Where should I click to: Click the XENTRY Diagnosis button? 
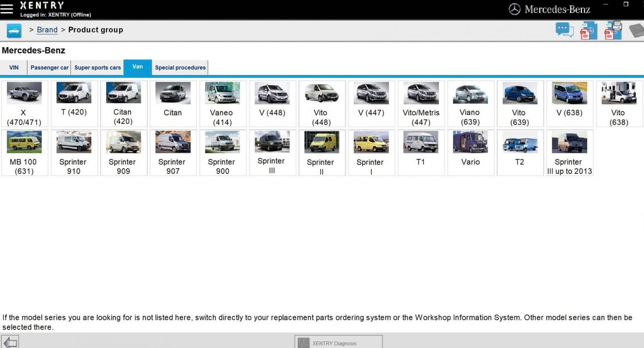coord(338,342)
